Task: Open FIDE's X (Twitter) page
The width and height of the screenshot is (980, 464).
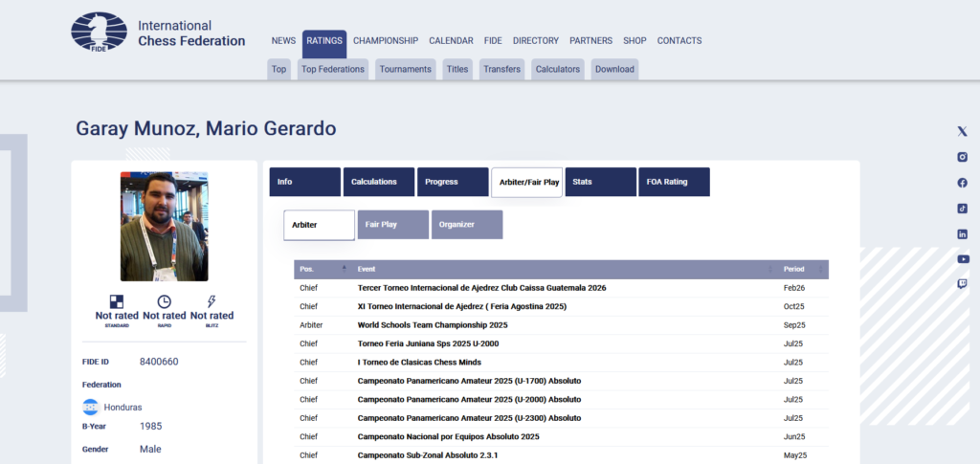Action: tap(962, 132)
